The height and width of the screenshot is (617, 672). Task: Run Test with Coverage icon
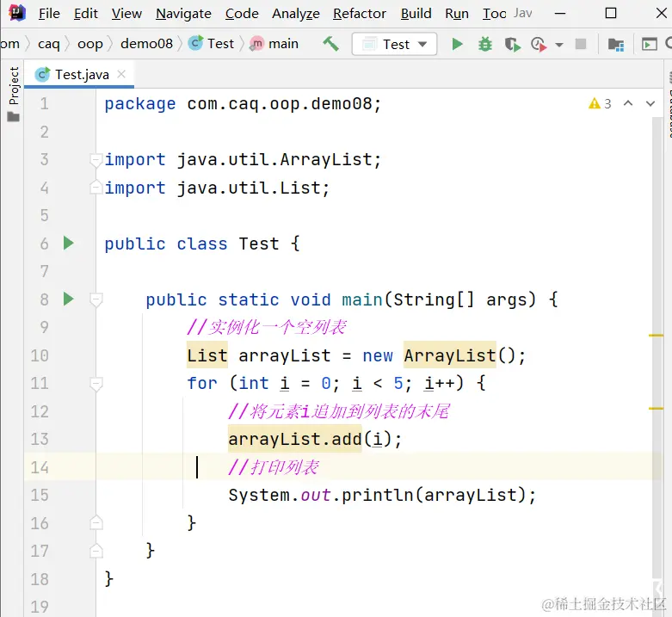pyautogui.click(x=512, y=44)
